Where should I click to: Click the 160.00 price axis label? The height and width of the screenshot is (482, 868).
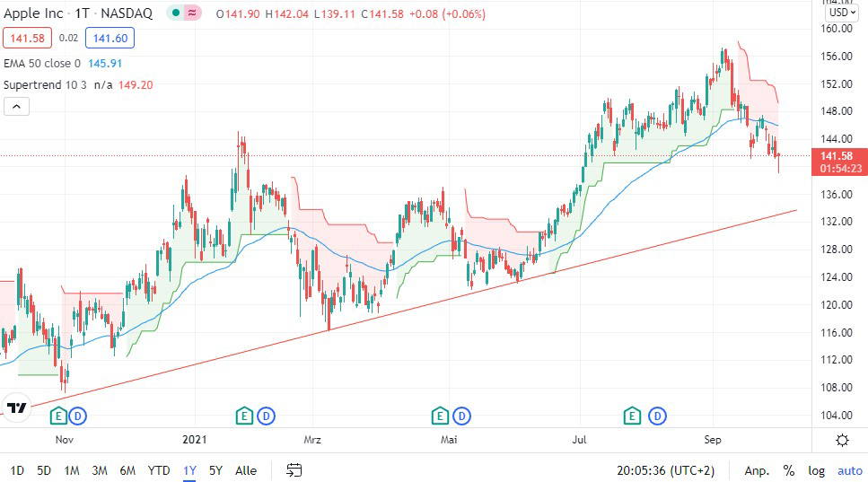coord(836,28)
